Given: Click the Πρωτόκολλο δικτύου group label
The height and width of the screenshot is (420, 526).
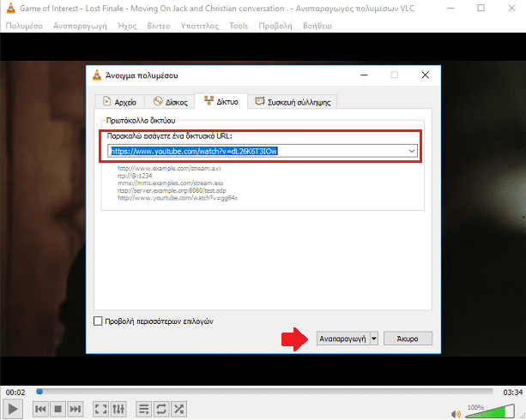Looking at the screenshot, I should point(141,120).
